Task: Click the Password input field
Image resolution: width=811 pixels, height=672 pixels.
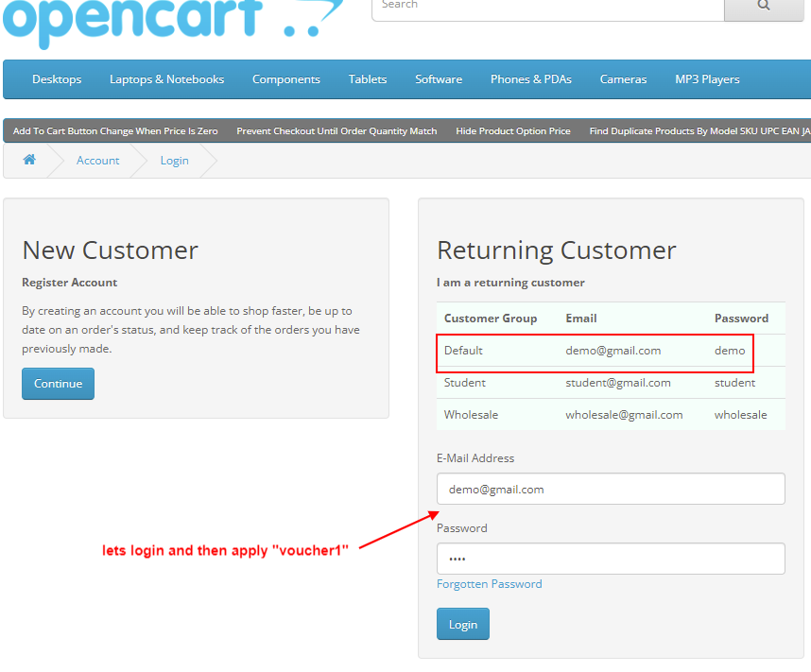Action: pyautogui.click(x=610, y=559)
